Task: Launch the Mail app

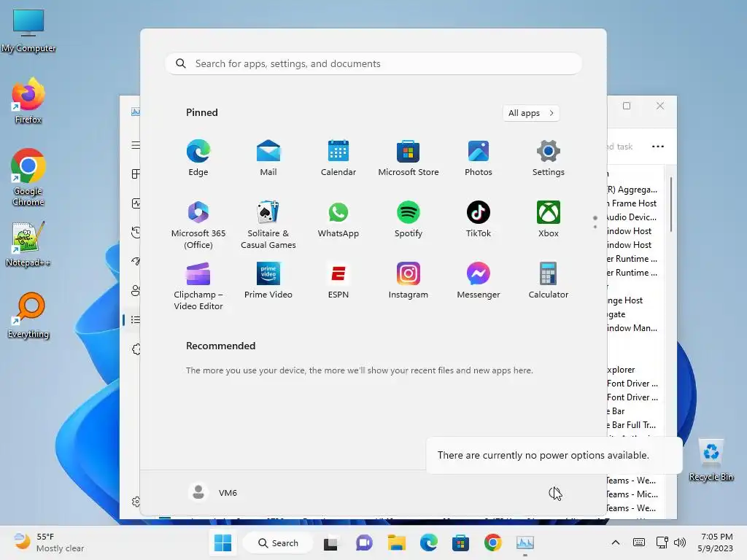Action: 268,158
